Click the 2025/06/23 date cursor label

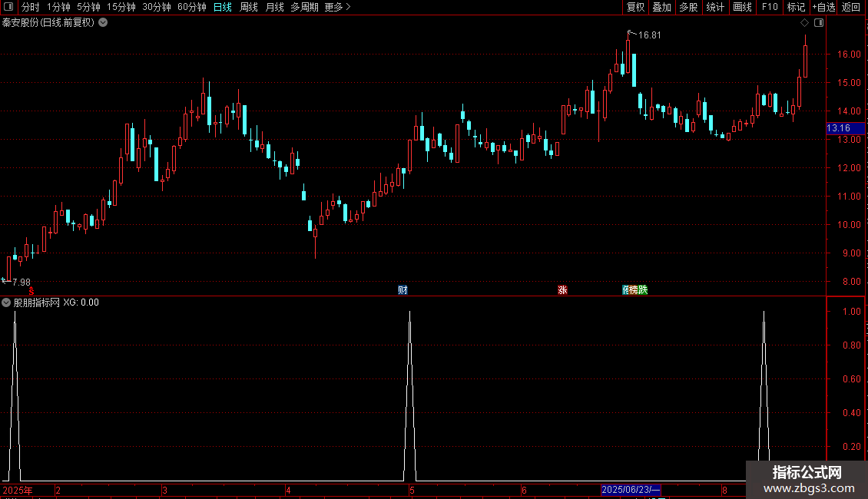pyautogui.click(x=631, y=490)
